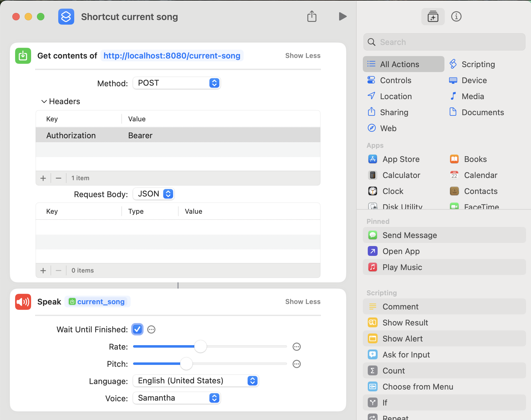The height and width of the screenshot is (420, 531).
Task: Add a new header with plus button
Action: [x=43, y=178]
